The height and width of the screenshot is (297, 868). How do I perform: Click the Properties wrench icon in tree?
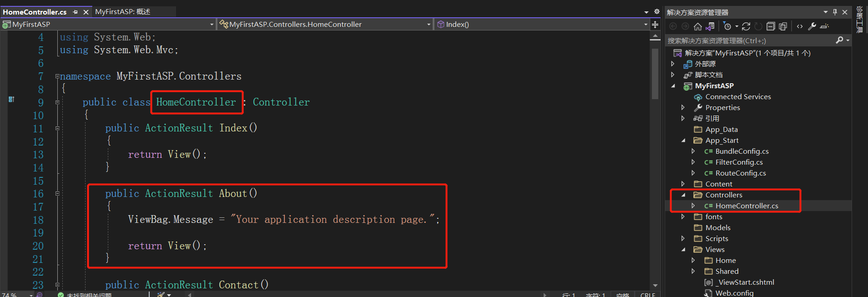[698, 108]
